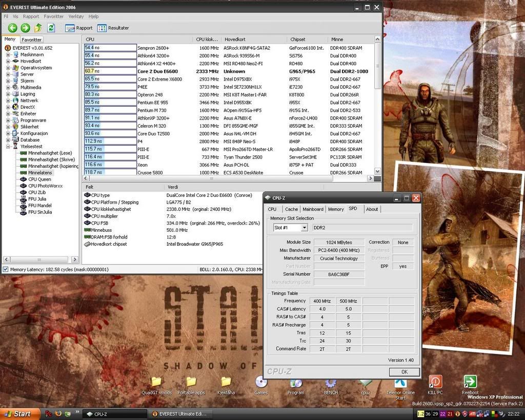525x420 pixels.
Task: Sort results by the Hovedkort column header
Action: tap(254, 39)
